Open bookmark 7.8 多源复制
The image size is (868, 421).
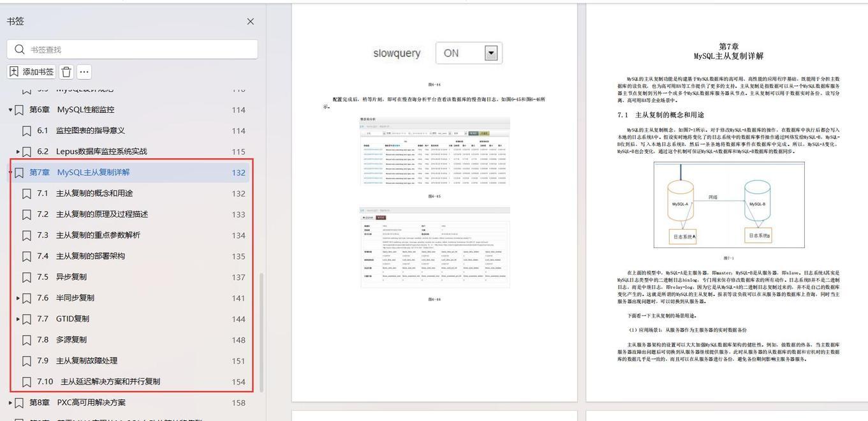point(62,340)
